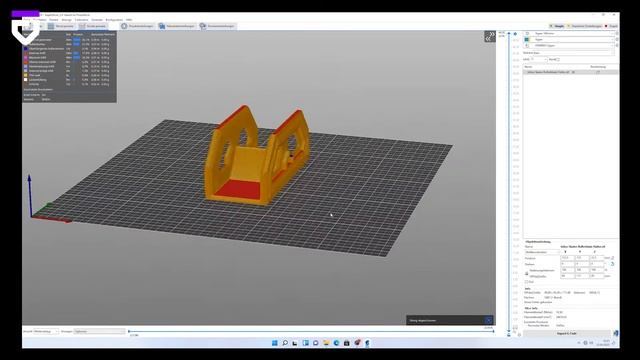Open the Fenster menu
This screenshot has width=640, height=360.
tap(54, 20)
